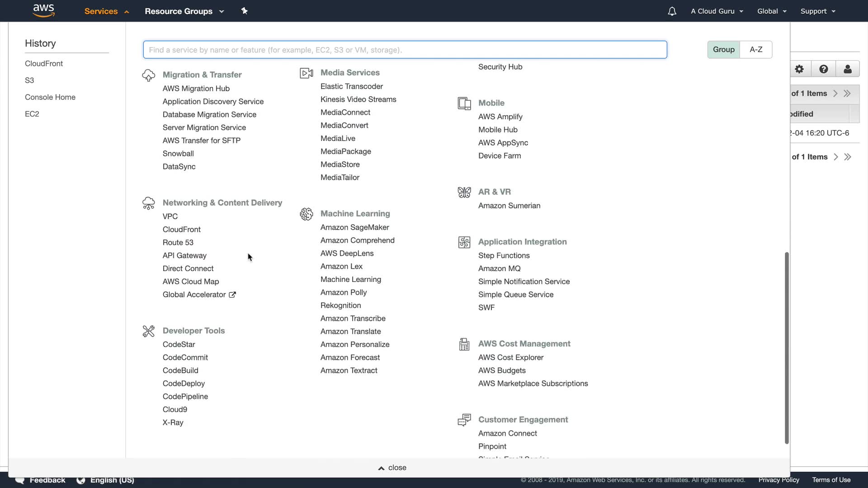Switch to A-Z view
The image size is (868, 488).
pos(756,50)
